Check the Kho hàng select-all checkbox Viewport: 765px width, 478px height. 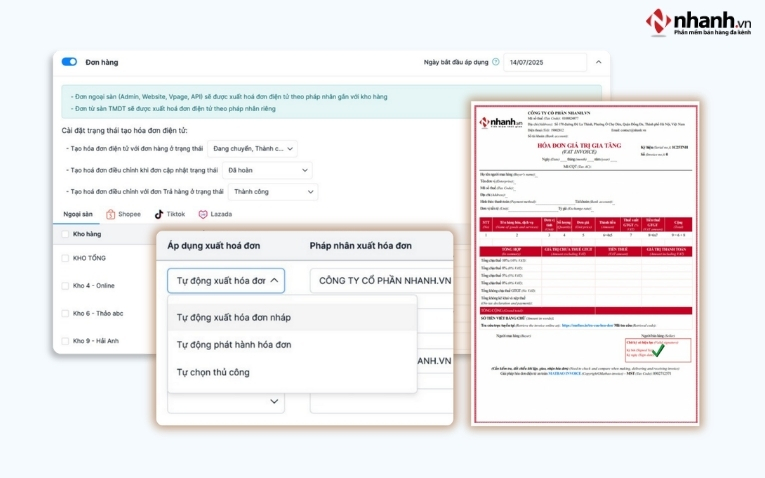(65, 235)
